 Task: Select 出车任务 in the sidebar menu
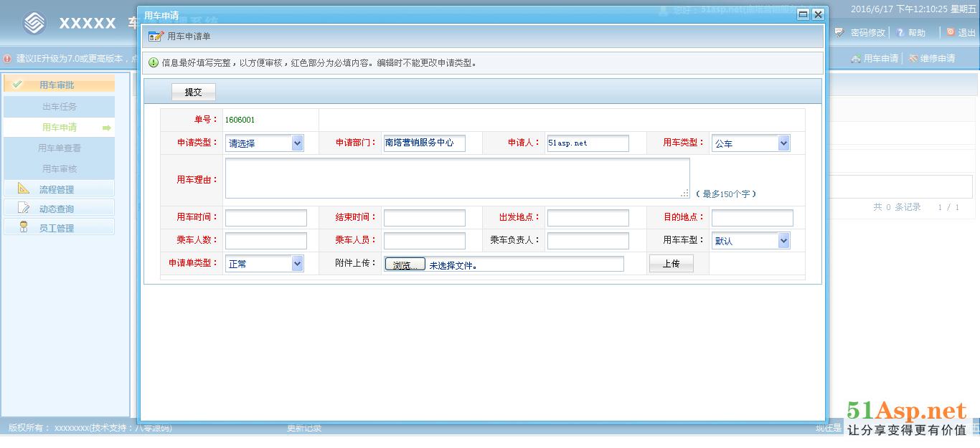click(59, 107)
